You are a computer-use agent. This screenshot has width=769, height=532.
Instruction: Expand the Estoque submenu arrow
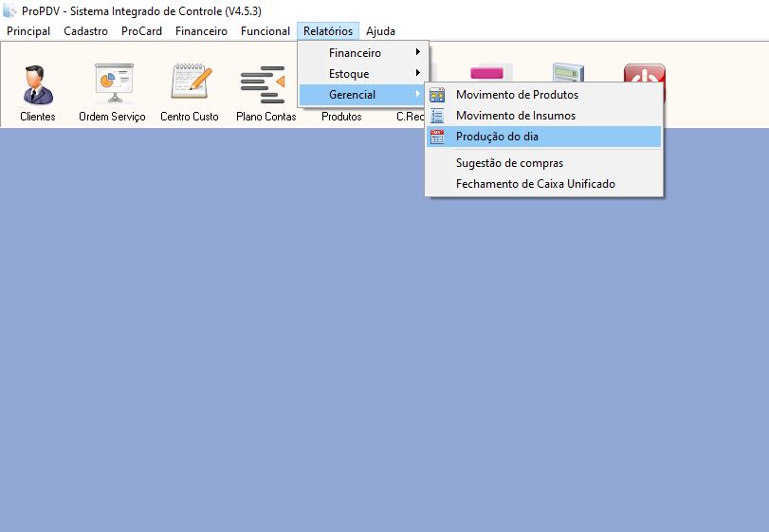point(418,73)
